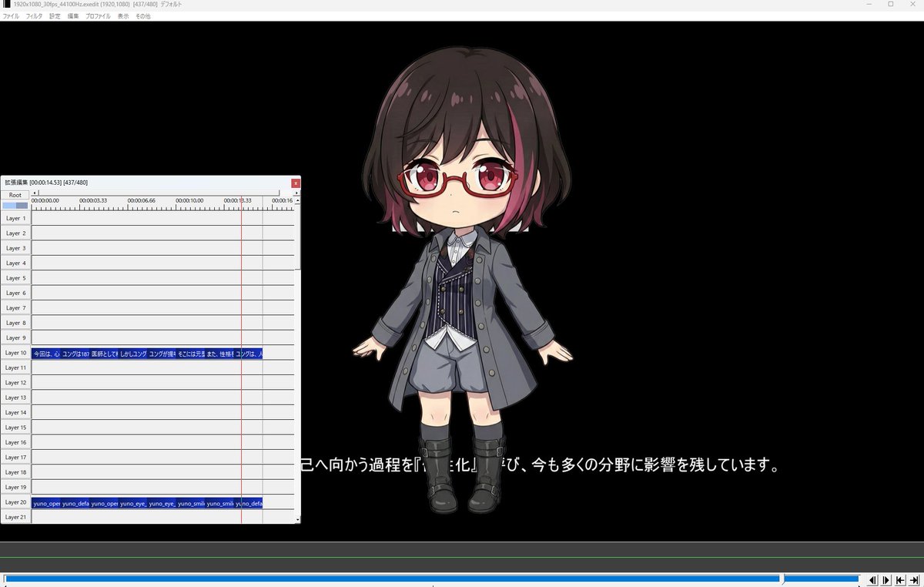Select the first yuno_smil clip on Layer 20
924x587 pixels.
[x=190, y=503]
